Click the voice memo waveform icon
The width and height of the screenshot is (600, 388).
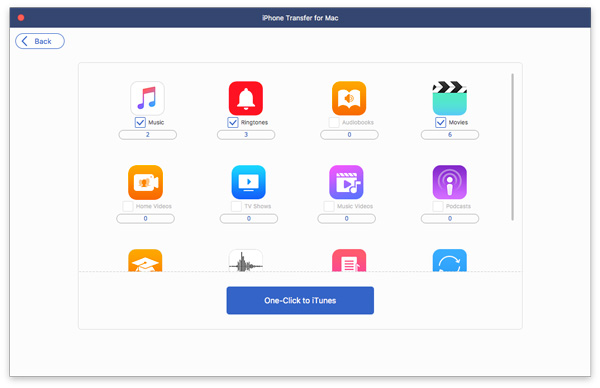click(x=246, y=260)
